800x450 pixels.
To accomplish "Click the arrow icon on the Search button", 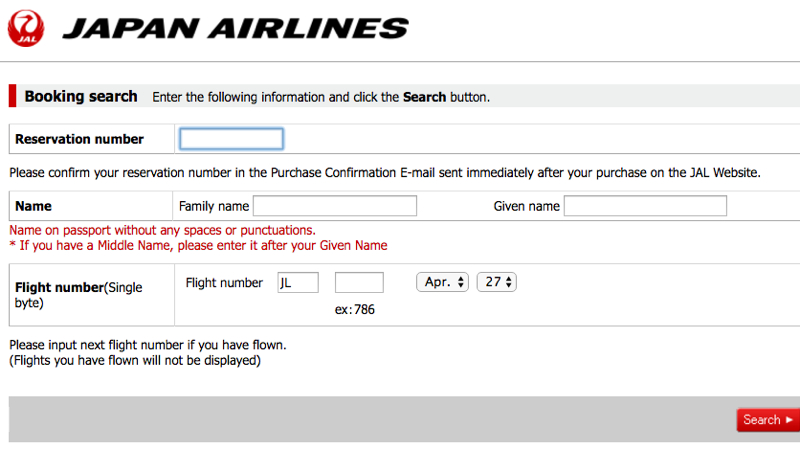I will 789,420.
